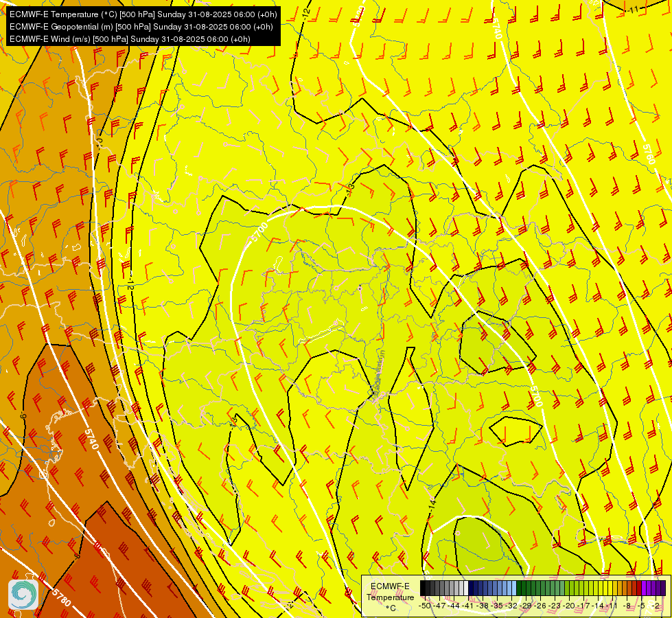672x618 pixels.
Task: Click the °C unit label in legend
Action: point(391,608)
